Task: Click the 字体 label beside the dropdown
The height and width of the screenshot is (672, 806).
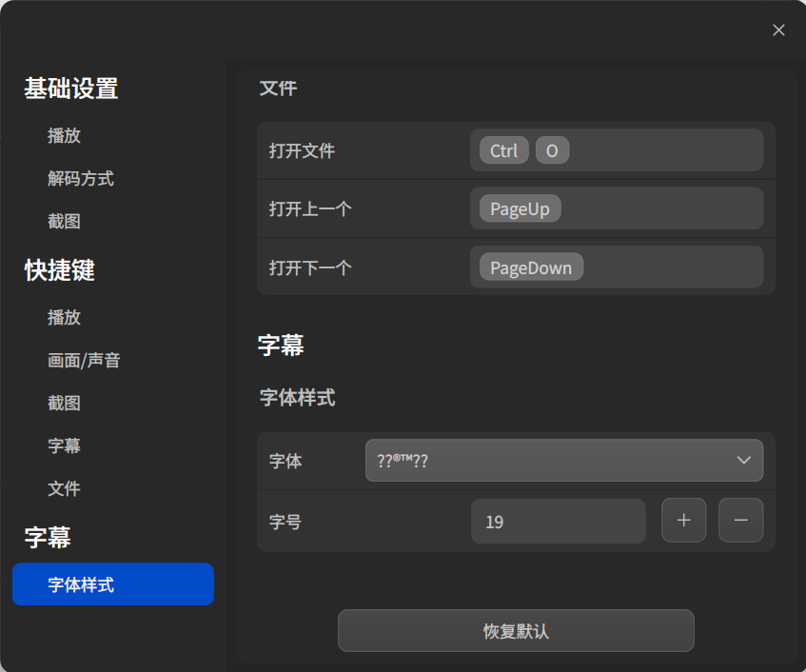Action: [285, 461]
